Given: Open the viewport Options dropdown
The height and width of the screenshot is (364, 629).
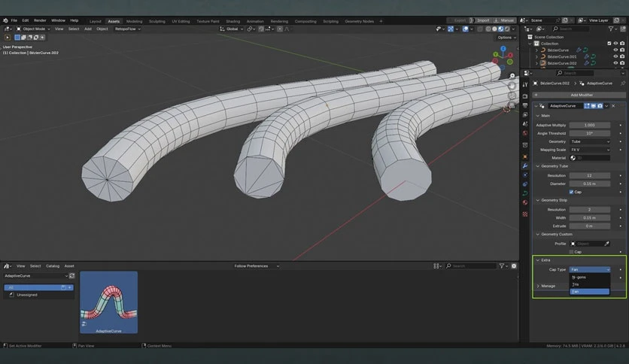Looking at the screenshot, I should (506, 38).
